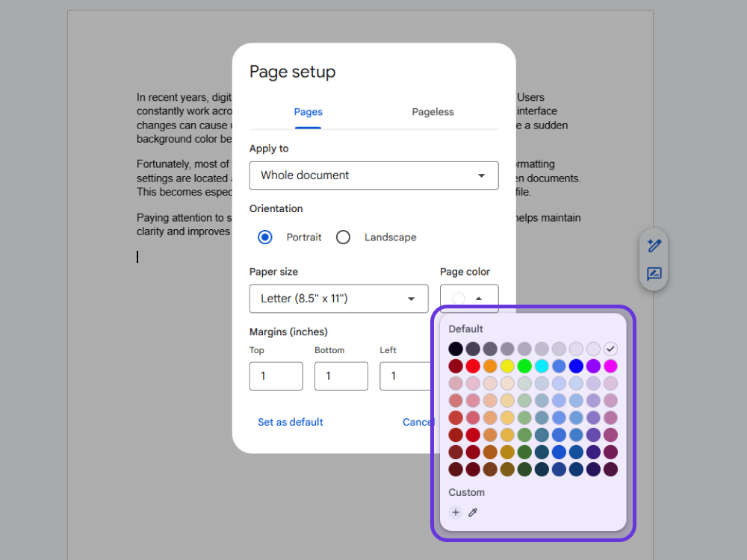Add a comment using the comment icon
Screen dimensions: 747x560
[654, 274]
